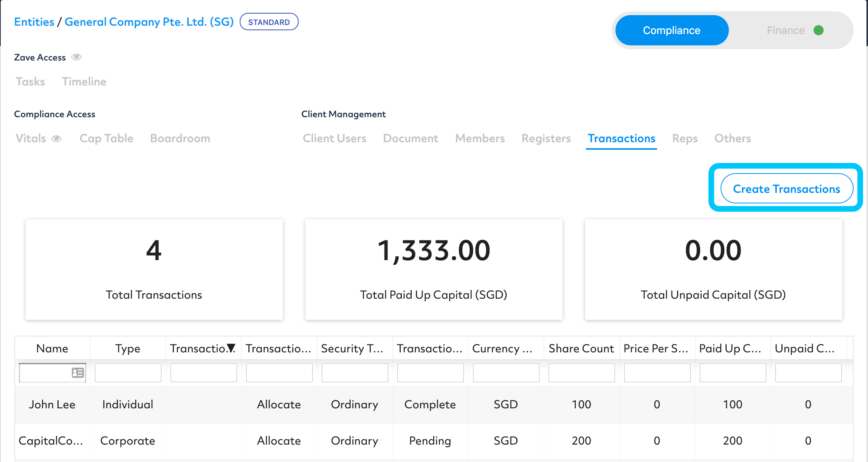Switch to the Compliance view

(x=672, y=30)
